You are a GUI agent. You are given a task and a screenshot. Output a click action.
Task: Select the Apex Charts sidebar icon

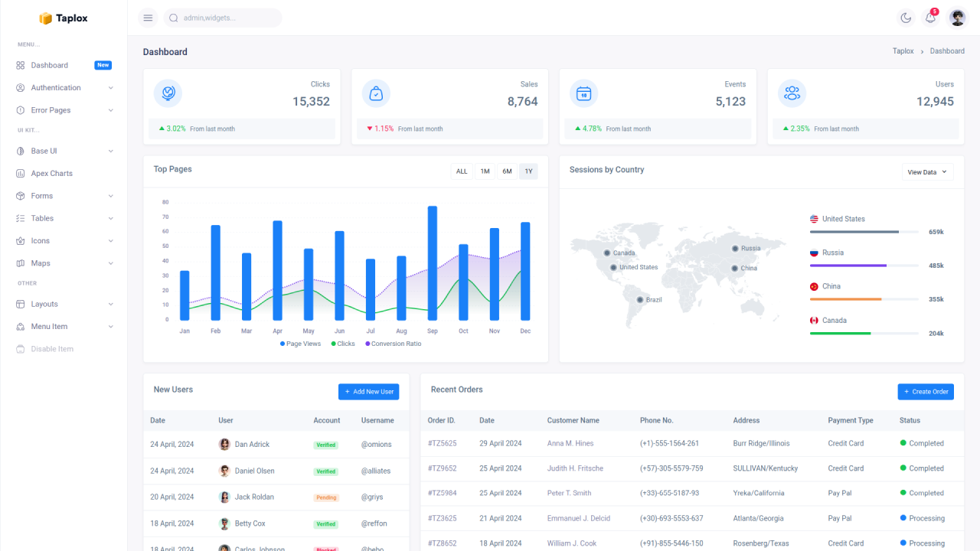[19, 173]
